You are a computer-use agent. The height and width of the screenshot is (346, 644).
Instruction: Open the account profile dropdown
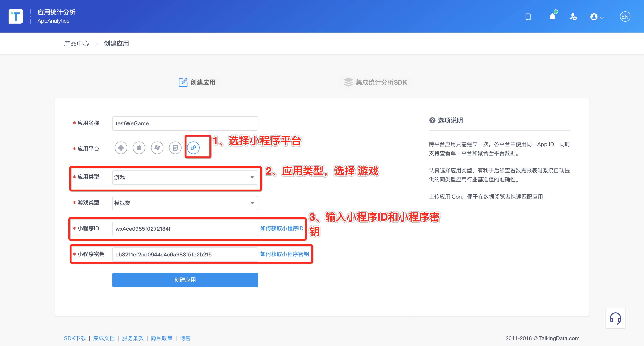pyautogui.click(x=597, y=17)
